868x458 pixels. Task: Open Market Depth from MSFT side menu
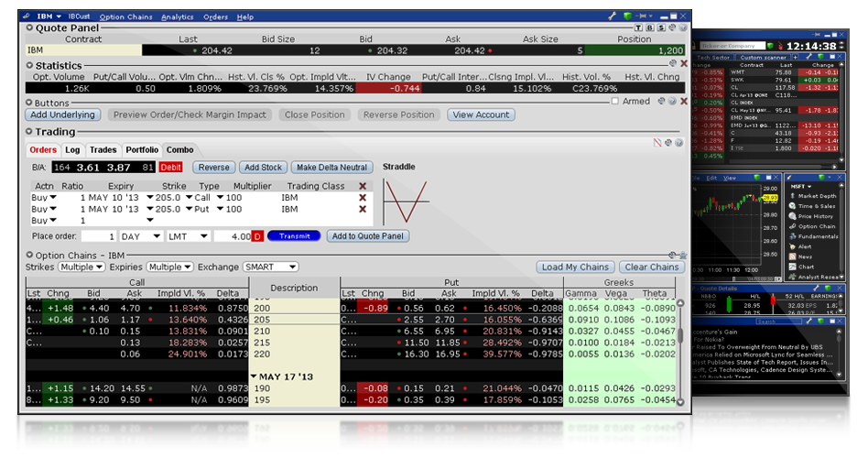pyautogui.click(x=816, y=196)
